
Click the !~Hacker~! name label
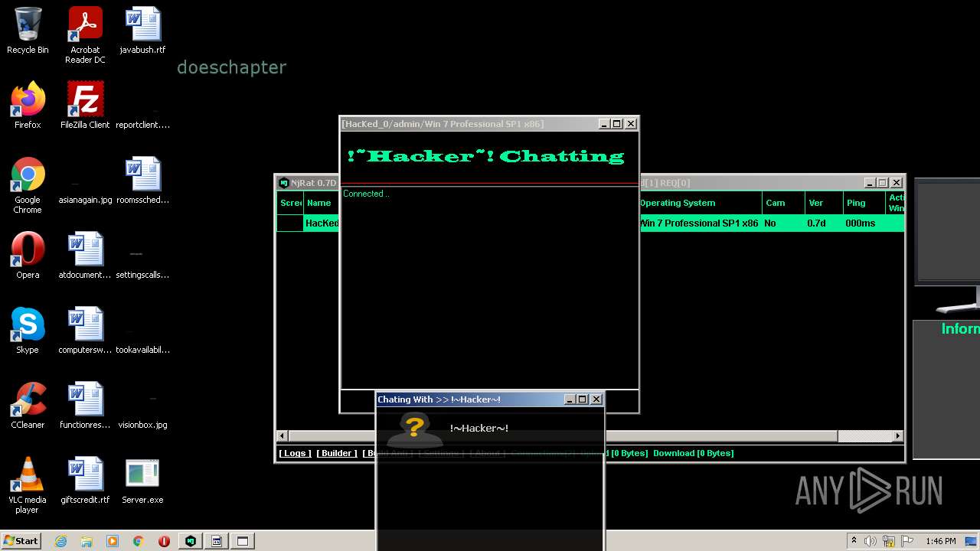[x=479, y=429]
